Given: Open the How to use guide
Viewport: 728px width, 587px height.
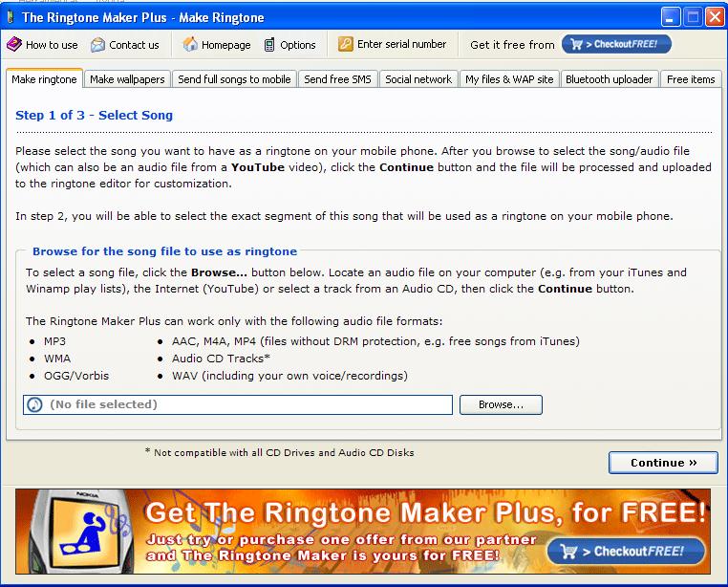Looking at the screenshot, I should pyautogui.click(x=42, y=45).
